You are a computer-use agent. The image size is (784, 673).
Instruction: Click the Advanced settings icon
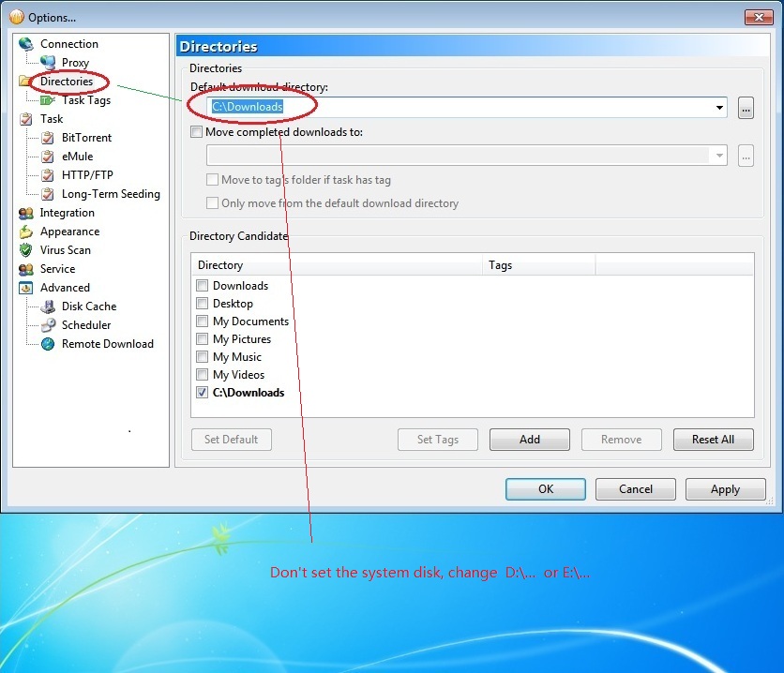point(26,288)
